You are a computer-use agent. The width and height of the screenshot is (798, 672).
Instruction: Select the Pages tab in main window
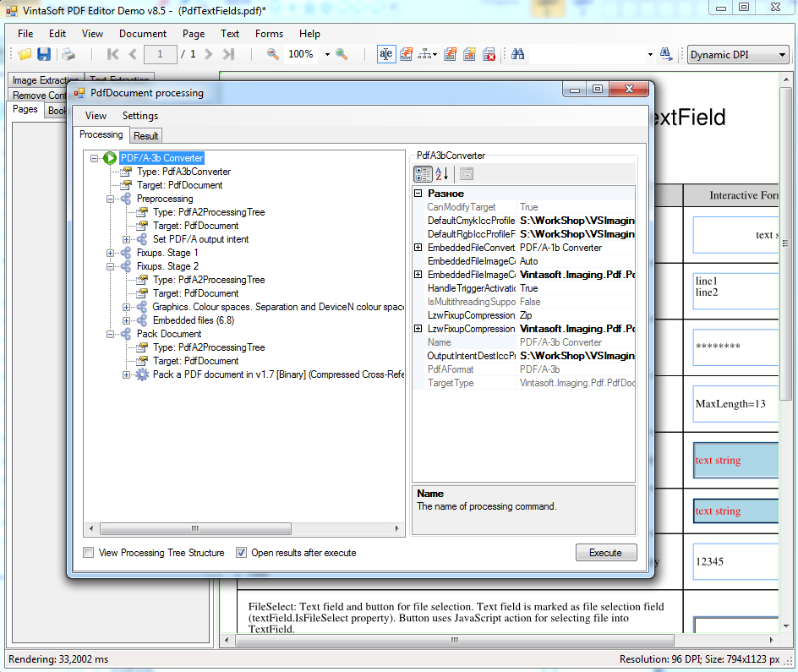[x=25, y=109]
